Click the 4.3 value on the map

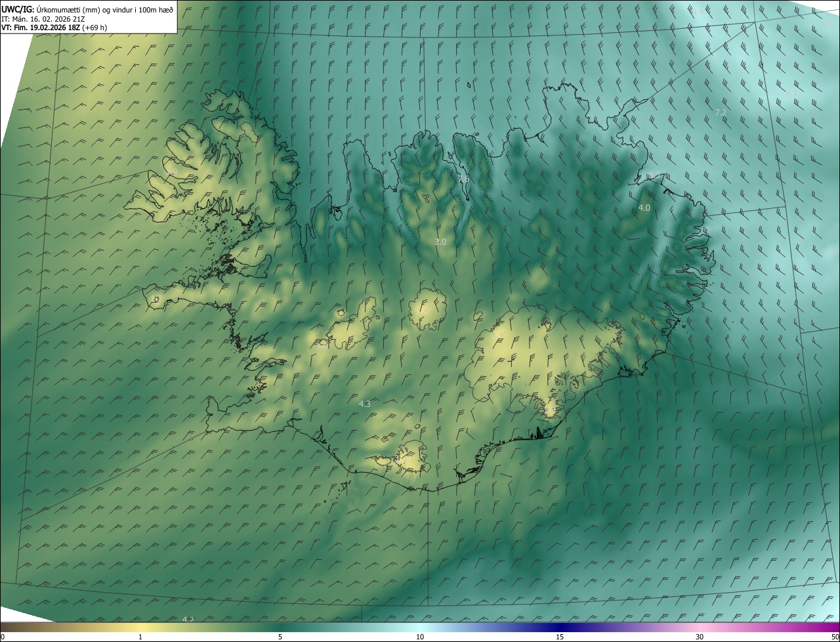point(365,404)
